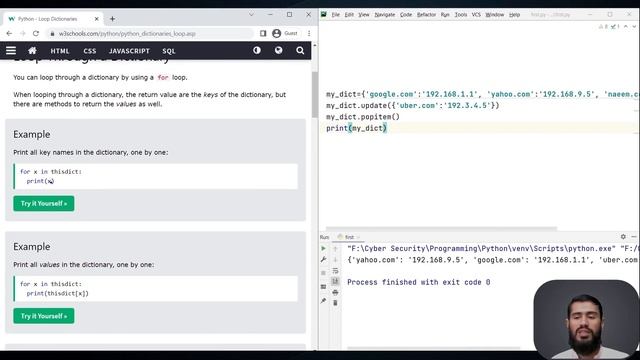
Task: Click the browser back arrow
Action: 9,33
